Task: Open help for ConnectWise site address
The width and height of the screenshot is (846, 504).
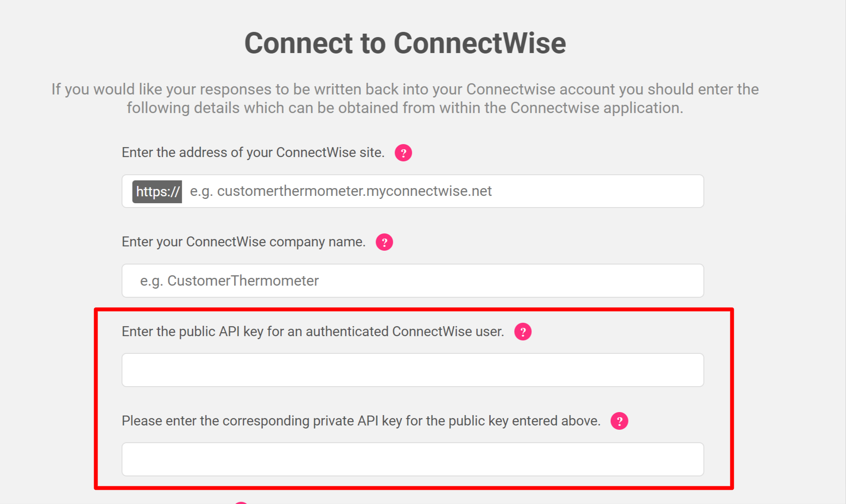Action: (403, 153)
